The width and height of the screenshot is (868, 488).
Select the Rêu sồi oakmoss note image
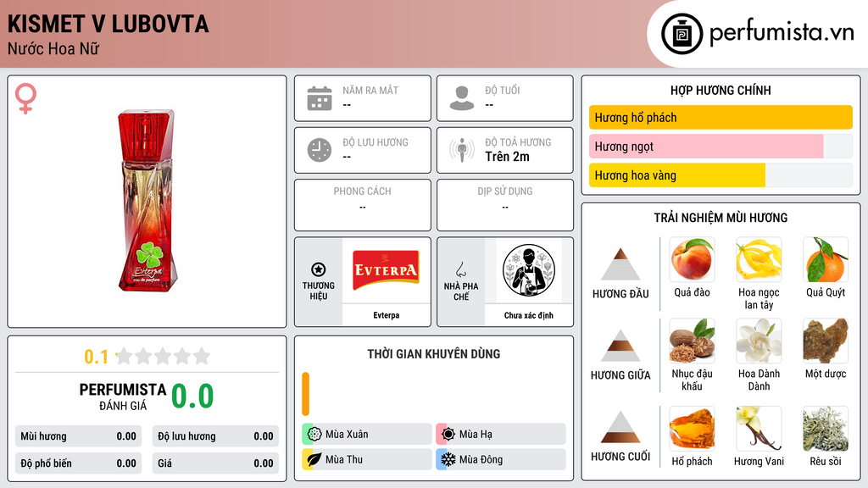pos(826,428)
